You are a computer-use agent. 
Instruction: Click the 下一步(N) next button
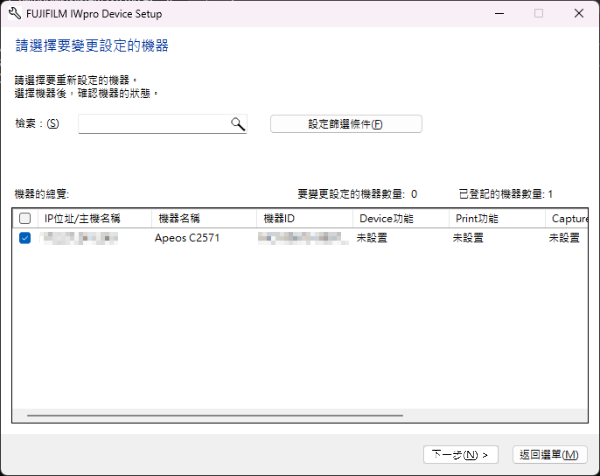click(x=461, y=455)
